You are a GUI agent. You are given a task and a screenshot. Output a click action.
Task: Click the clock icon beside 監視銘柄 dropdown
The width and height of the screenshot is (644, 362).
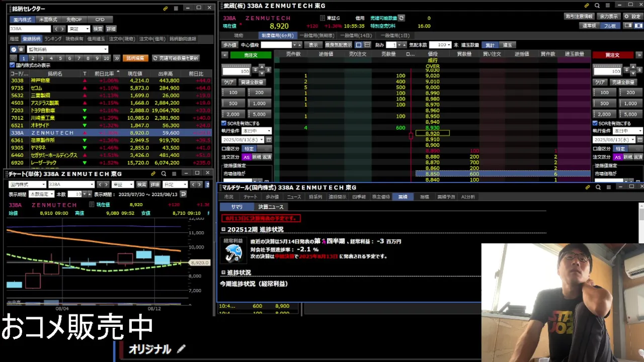point(14,49)
